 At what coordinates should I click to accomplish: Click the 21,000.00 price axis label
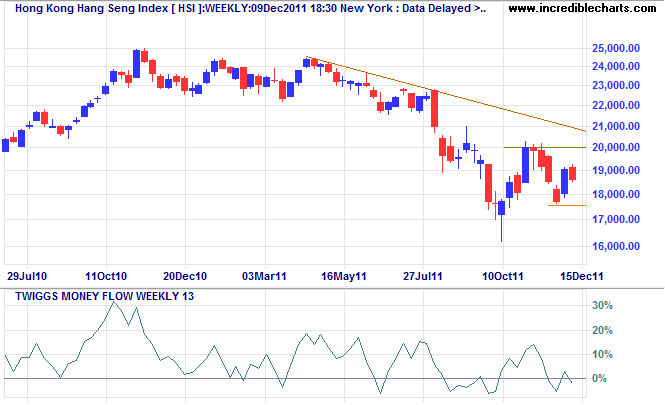[x=616, y=126]
